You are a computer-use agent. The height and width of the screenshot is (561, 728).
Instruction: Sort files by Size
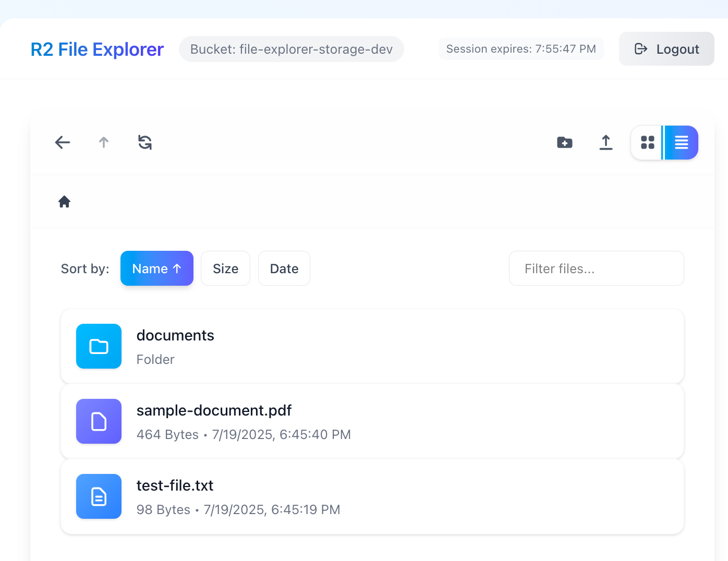pyautogui.click(x=225, y=269)
